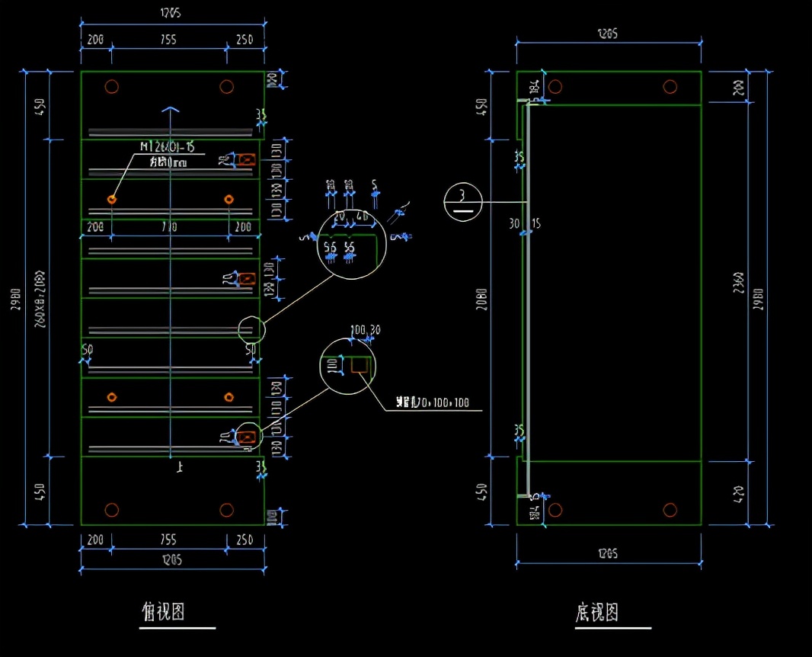812x657 pixels.
Task: Click the orange bolt hole pointed by M12 leader
Action: pyautogui.click(x=112, y=199)
